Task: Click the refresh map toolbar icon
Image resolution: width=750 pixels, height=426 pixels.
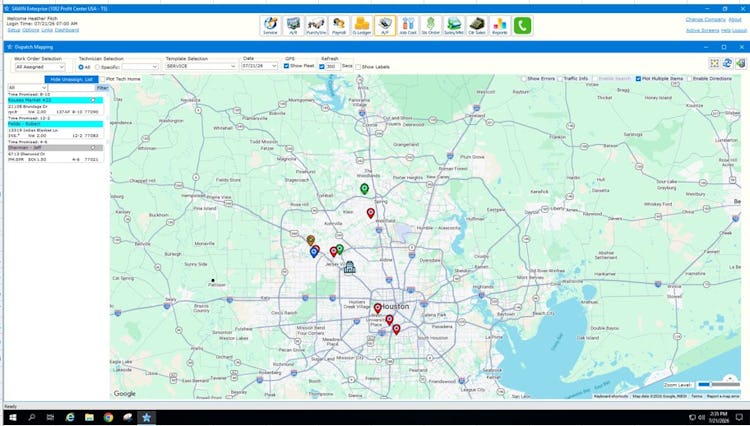Action: (x=727, y=63)
